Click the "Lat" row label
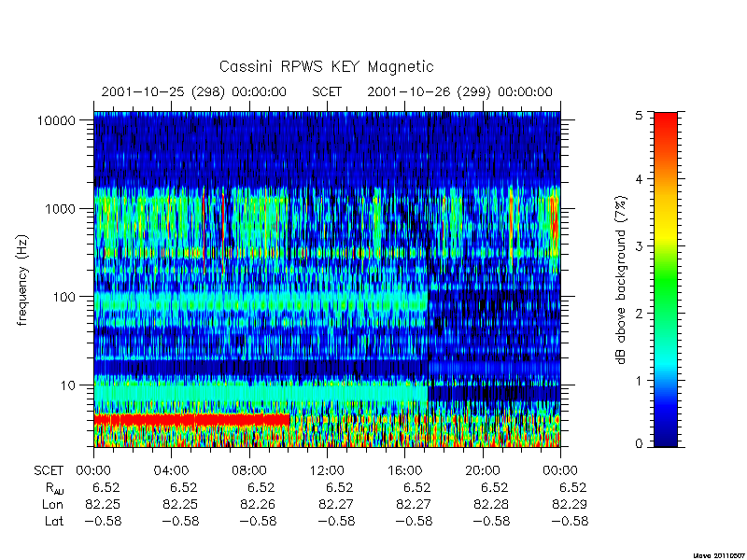 click(54, 521)
